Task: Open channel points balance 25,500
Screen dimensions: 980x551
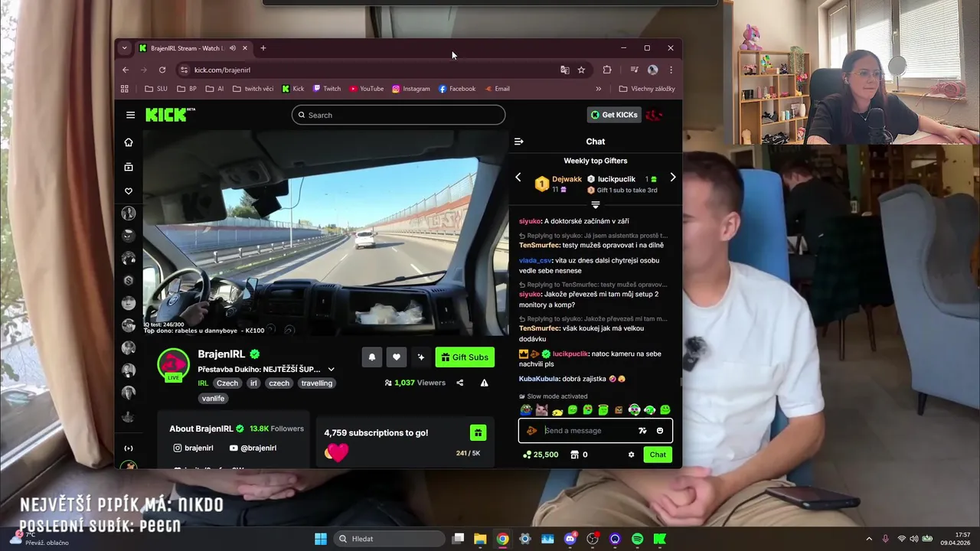Action: pyautogui.click(x=541, y=455)
